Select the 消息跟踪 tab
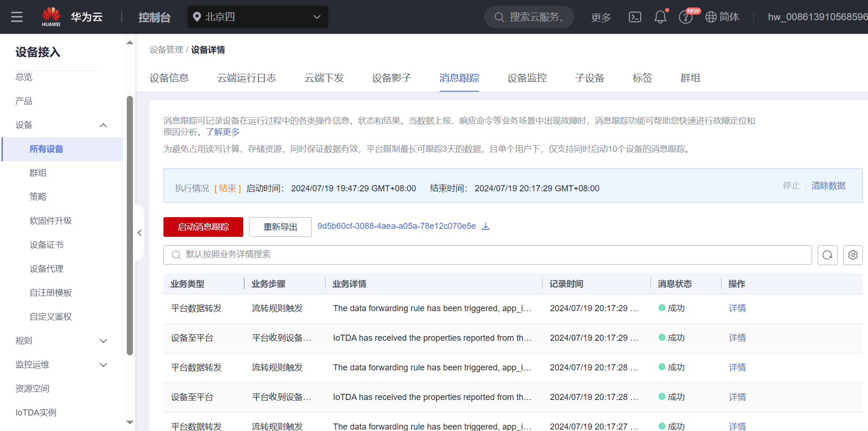The height and width of the screenshot is (431, 868). [x=459, y=78]
